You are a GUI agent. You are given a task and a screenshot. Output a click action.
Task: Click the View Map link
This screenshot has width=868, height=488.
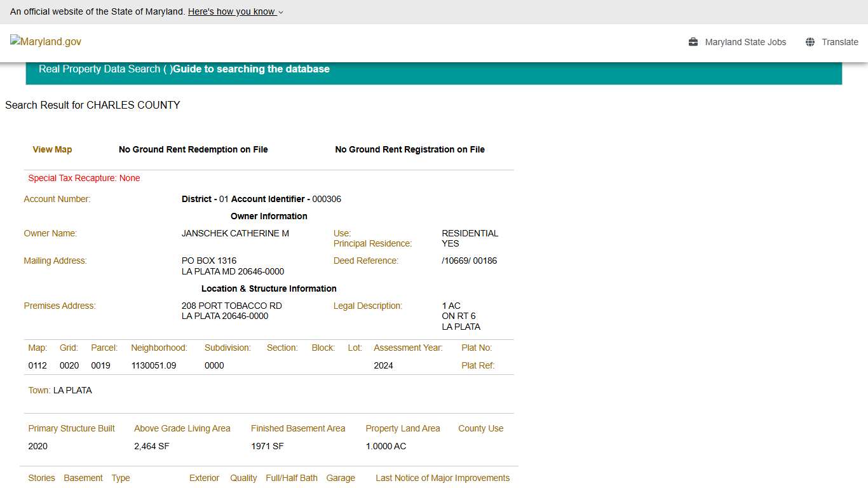52,149
